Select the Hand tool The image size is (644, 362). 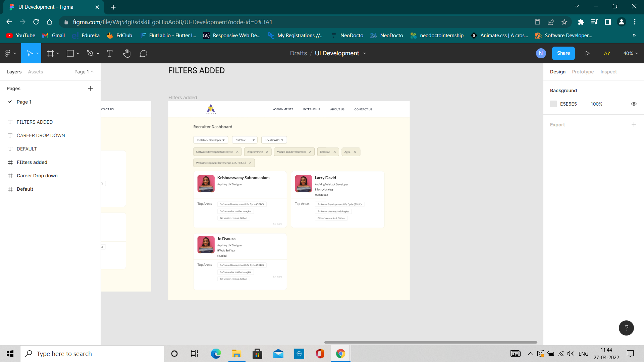click(127, 53)
